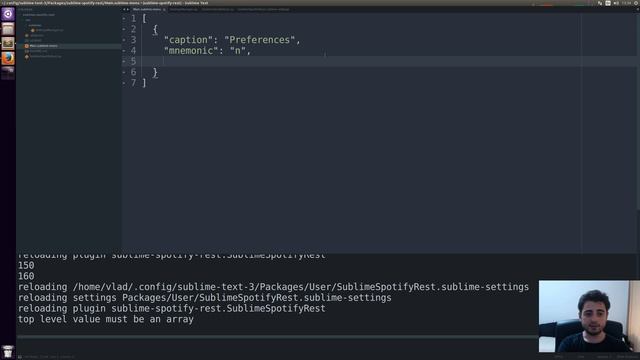
Task: Select Main.sublime-menu in the sidebar
Action: (44, 46)
